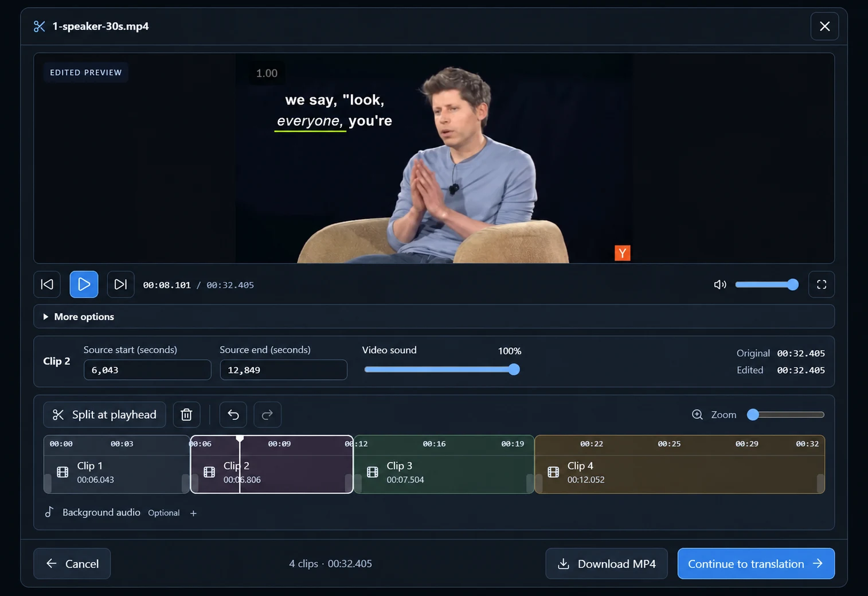
Task: Click the 1-speaker-30s.mp4 title
Action: click(x=100, y=26)
